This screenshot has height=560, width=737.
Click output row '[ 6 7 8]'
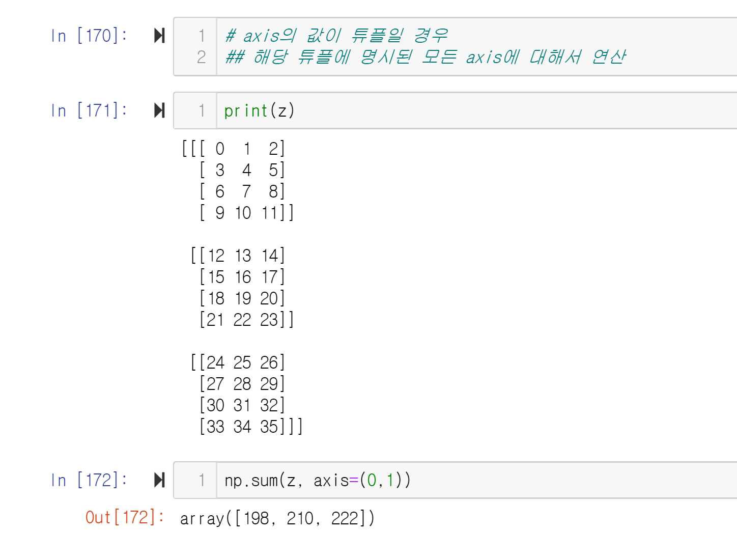point(242,191)
